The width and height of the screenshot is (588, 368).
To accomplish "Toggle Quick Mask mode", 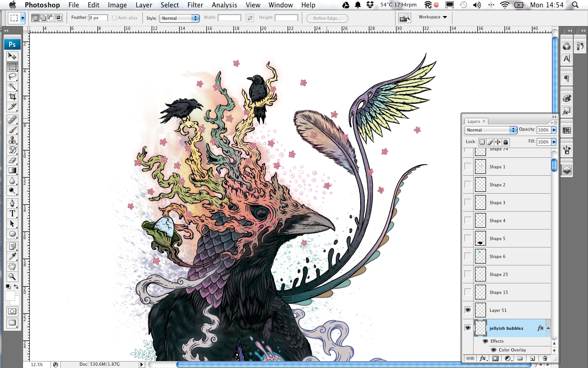I will 12,311.
